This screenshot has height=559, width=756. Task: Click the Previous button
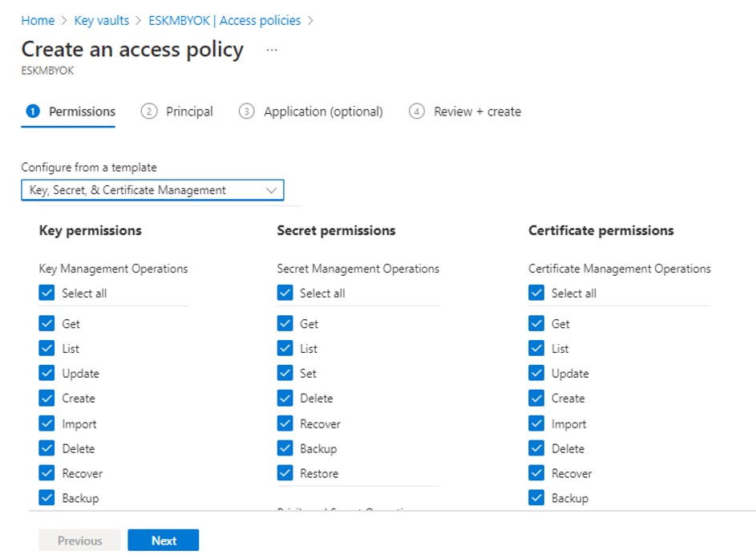pos(79,541)
